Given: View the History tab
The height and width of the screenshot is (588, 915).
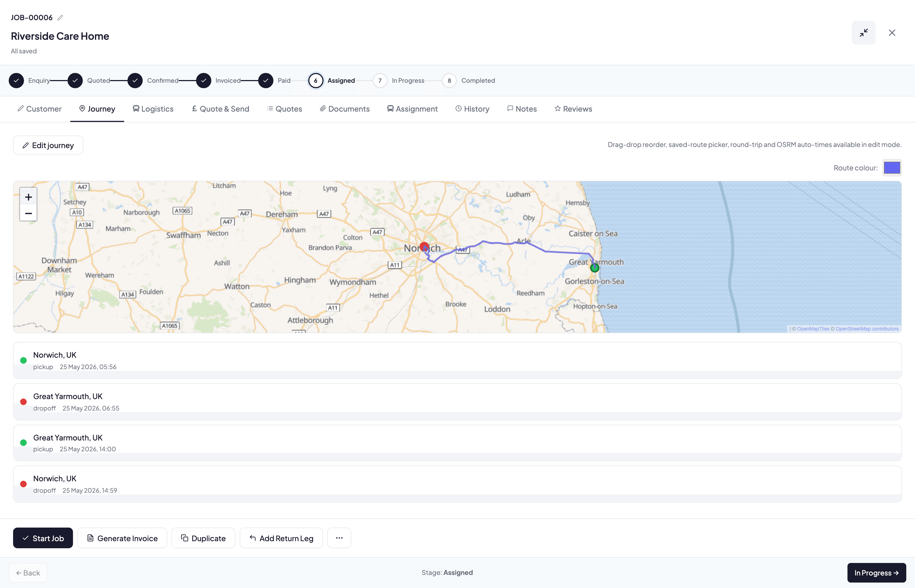Looking at the screenshot, I should click(x=472, y=109).
